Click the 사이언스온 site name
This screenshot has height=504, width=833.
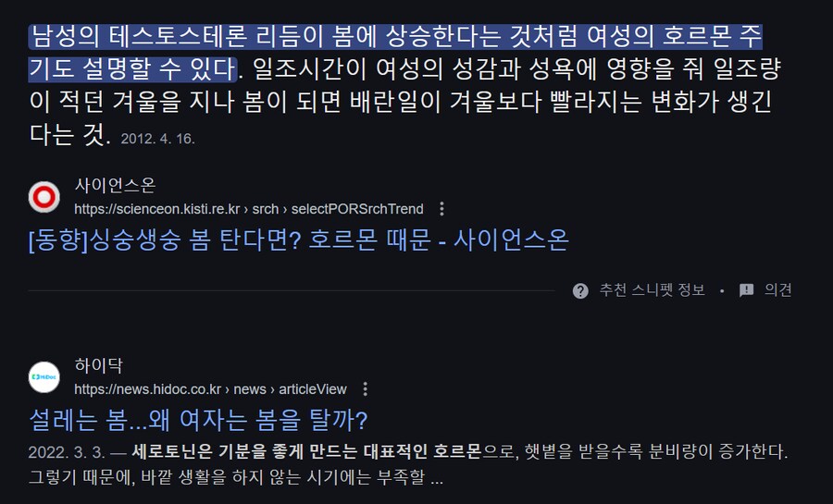click(116, 185)
